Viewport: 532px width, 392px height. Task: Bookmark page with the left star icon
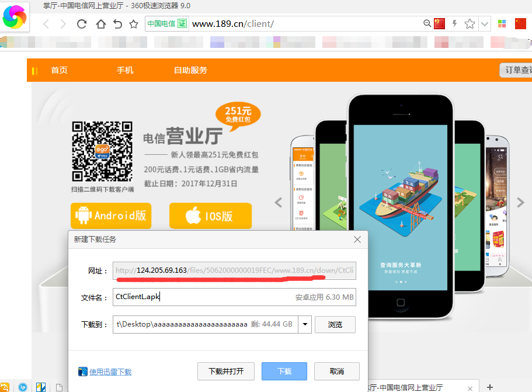[x=134, y=24]
